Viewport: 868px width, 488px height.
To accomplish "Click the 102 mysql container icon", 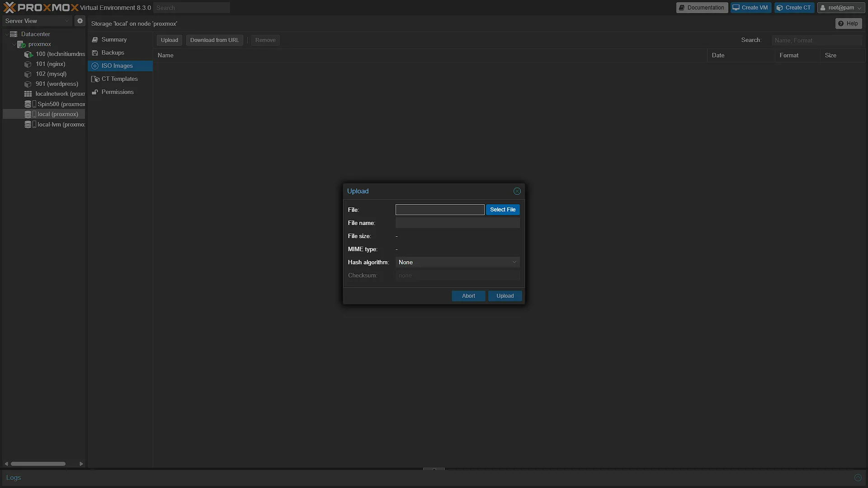I will pyautogui.click(x=28, y=74).
